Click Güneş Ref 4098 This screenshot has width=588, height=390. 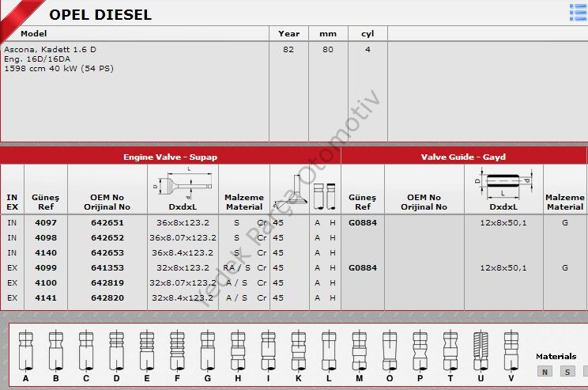(46, 237)
